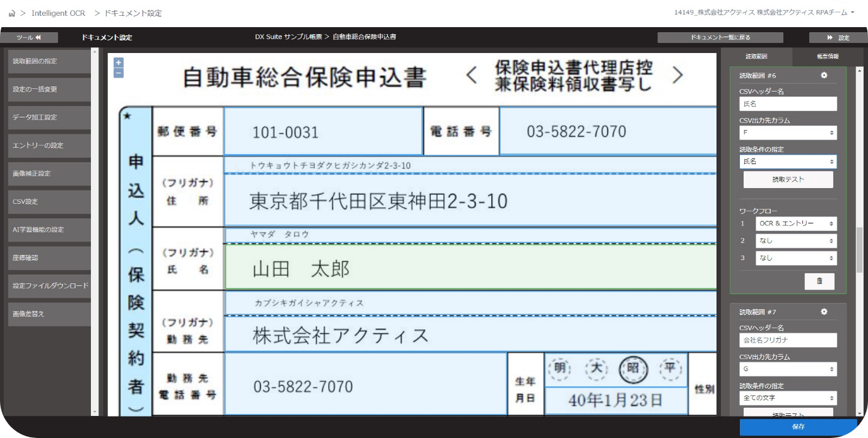Change the 読取条件の指定 dropdown set to 氏名
Image resolution: width=868 pixels, height=438 pixels.
click(x=788, y=162)
